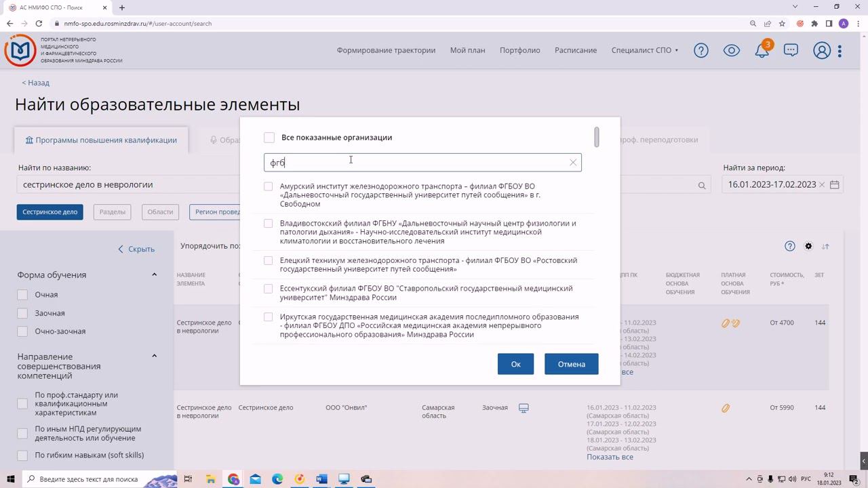Open File Explorer from the taskbar
Screen dimensions: 868x488
(211, 479)
